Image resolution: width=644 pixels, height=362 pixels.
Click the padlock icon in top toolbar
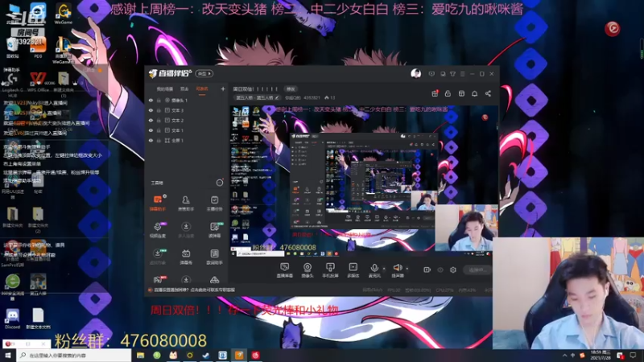[448, 93]
